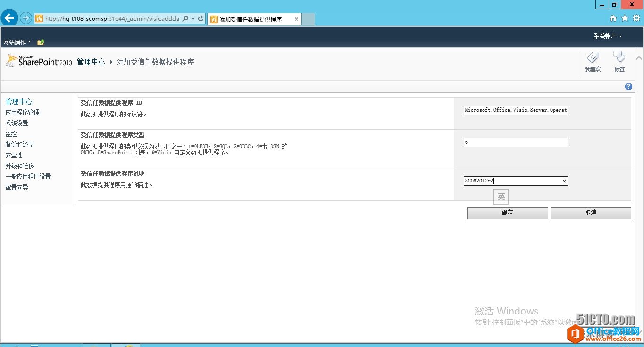
Task: Go to the browser home page icon
Action: point(613,18)
